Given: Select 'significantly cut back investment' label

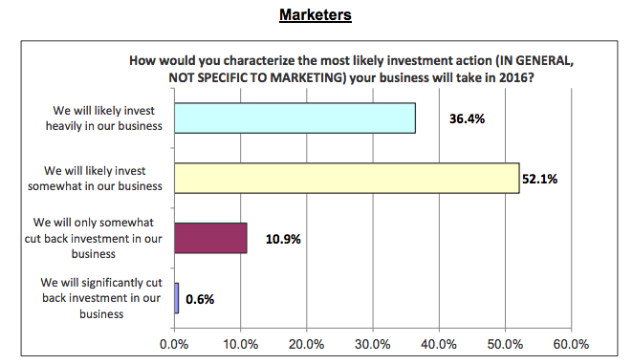Looking at the screenshot, I should 101,298.
